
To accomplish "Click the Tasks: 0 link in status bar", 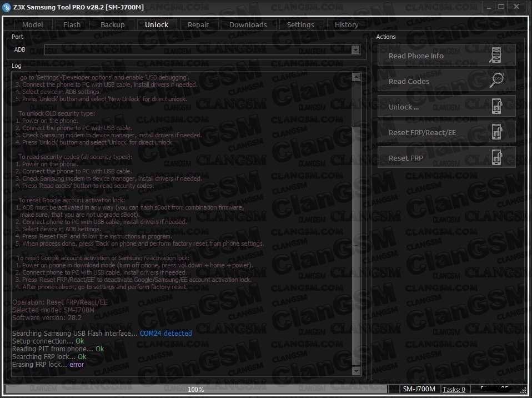I will [454, 389].
